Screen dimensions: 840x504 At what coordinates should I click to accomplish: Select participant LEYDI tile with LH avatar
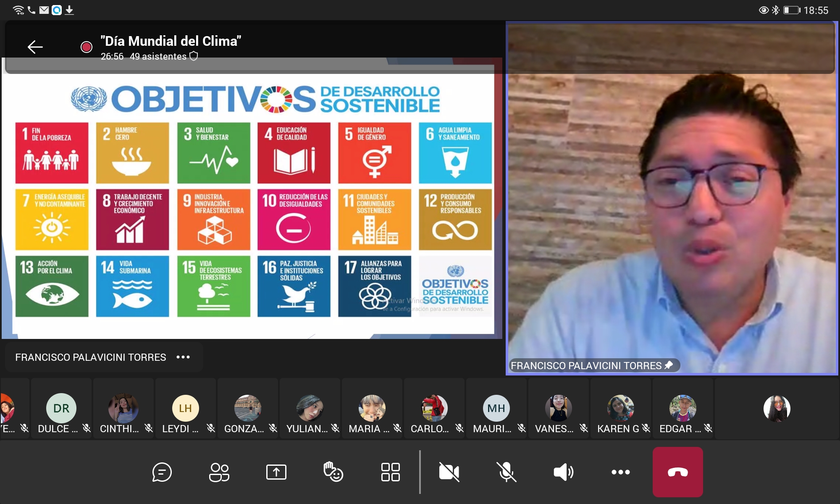pyautogui.click(x=186, y=408)
